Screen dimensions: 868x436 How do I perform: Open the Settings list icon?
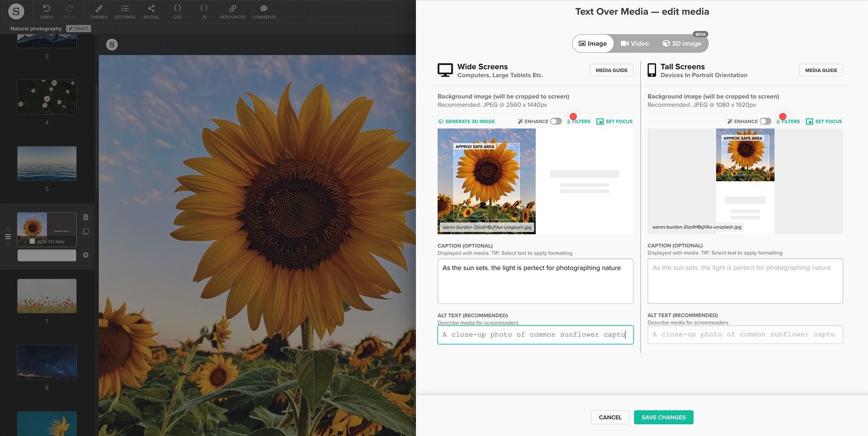(x=125, y=9)
